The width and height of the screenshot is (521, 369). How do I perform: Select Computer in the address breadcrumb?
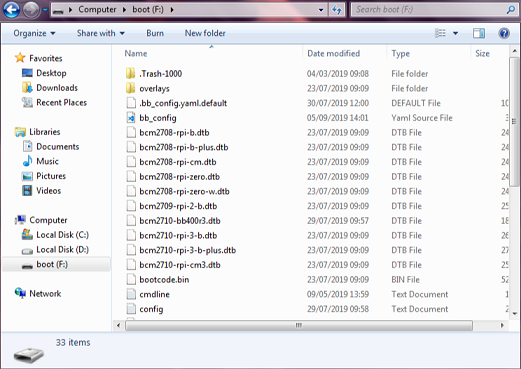[97, 9]
